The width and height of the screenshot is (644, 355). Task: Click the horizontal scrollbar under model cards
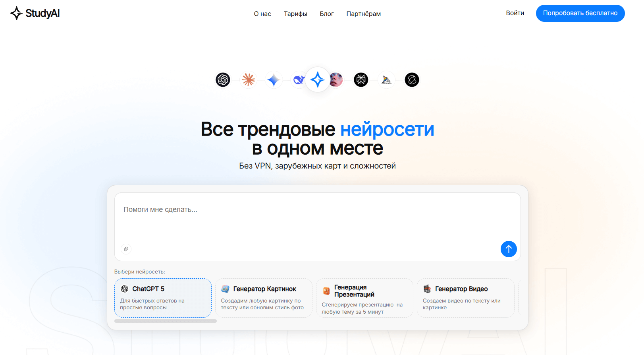pyautogui.click(x=166, y=321)
